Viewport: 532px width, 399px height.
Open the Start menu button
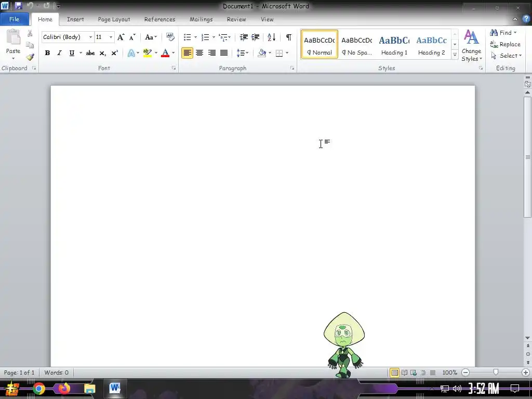click(x=12, y=389)
